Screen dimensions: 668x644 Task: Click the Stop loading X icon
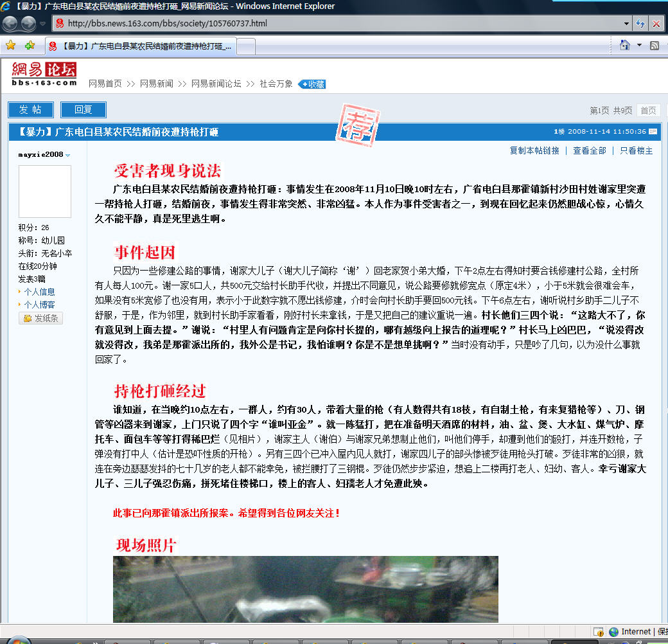point(656,24)
